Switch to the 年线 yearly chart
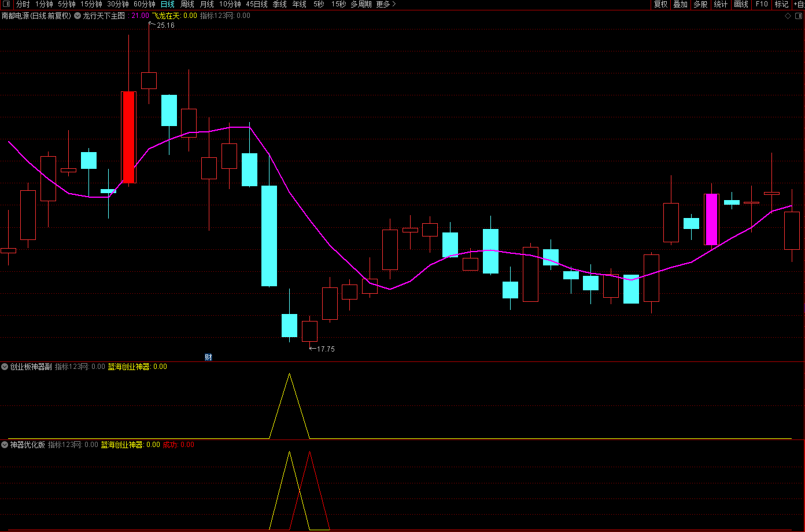Screen dimensions: 805x532 pos(300,4)
